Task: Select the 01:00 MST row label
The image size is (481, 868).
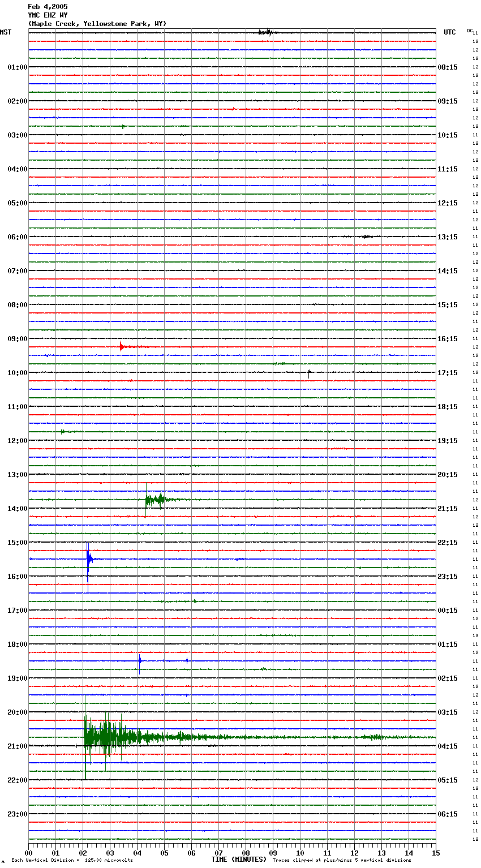Action: 18,67
